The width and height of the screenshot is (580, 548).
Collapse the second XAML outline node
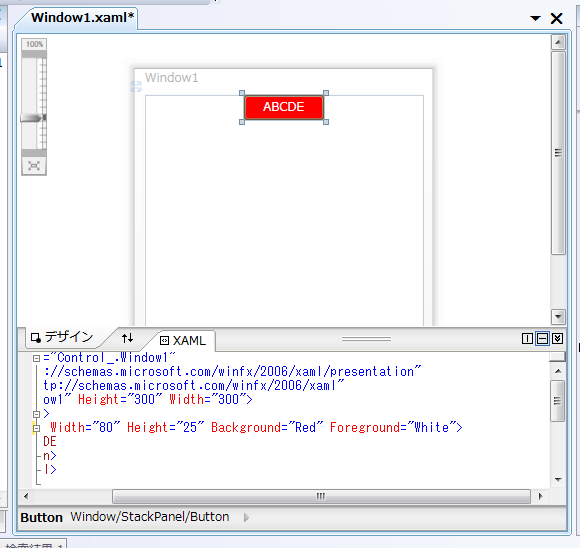pos(36,414)
